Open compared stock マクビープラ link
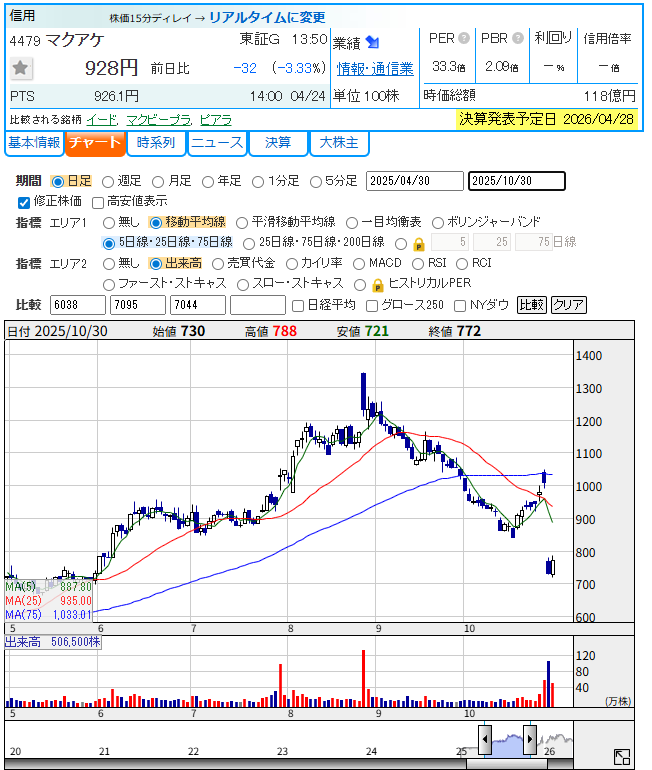This screenshot has width=652, height=770. point(158,120)
